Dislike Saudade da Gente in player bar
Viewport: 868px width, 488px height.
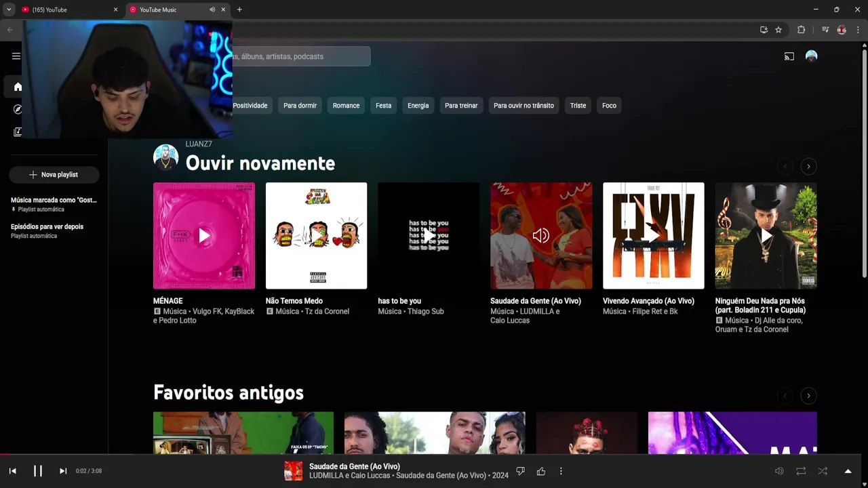click(x=520, y=471)
